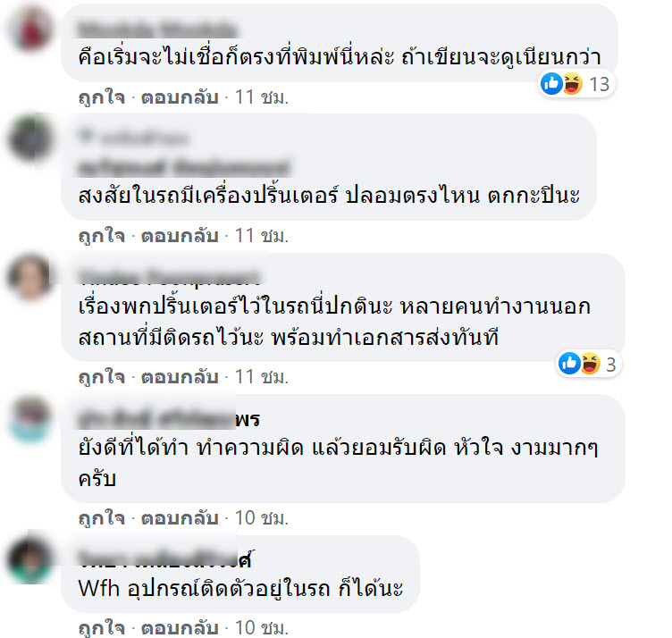The height and width of the screenshot is (638, 672).
Task: Like the ยังดีที่ได้ทำ comment
Action: pos(102,518)
